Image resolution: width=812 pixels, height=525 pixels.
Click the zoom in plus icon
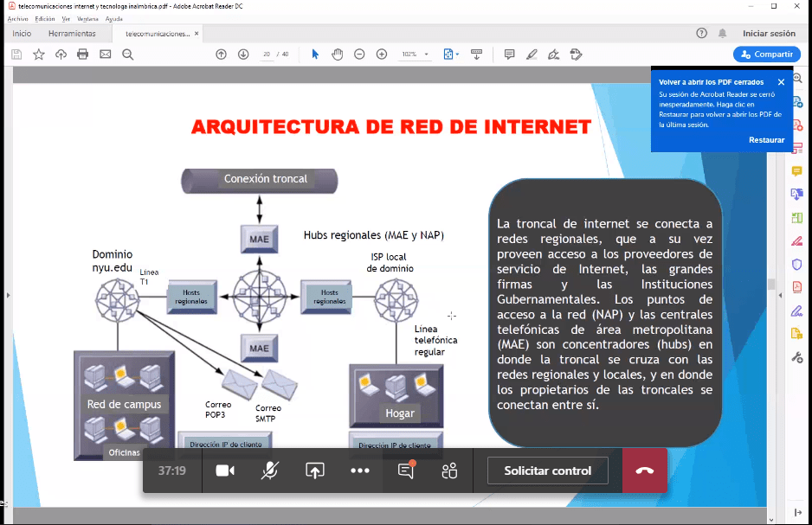tap(382, 54)
